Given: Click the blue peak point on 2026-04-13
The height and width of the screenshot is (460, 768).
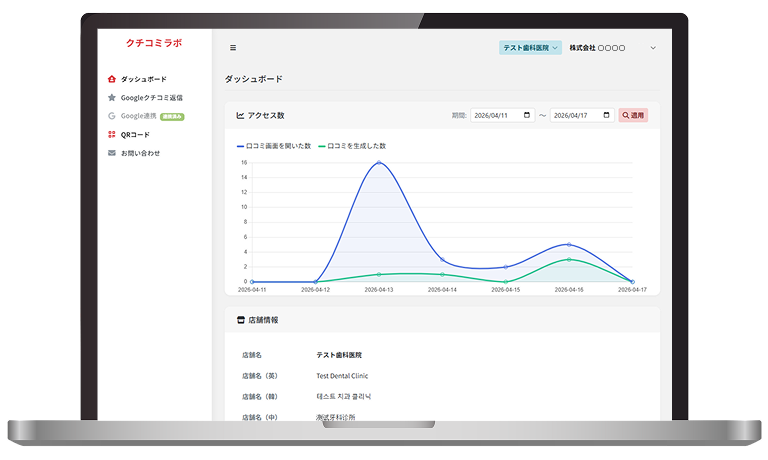Looking at the screenshot, I should (x=379, y=162).
